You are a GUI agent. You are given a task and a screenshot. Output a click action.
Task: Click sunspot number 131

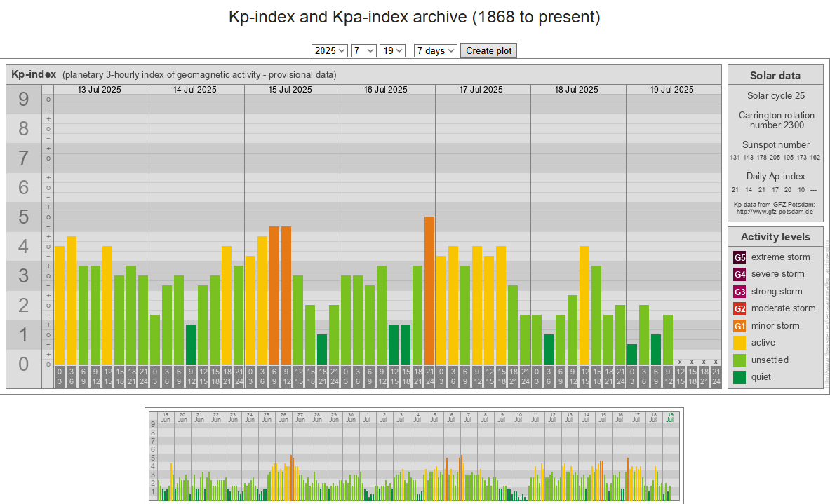point(735,158)
